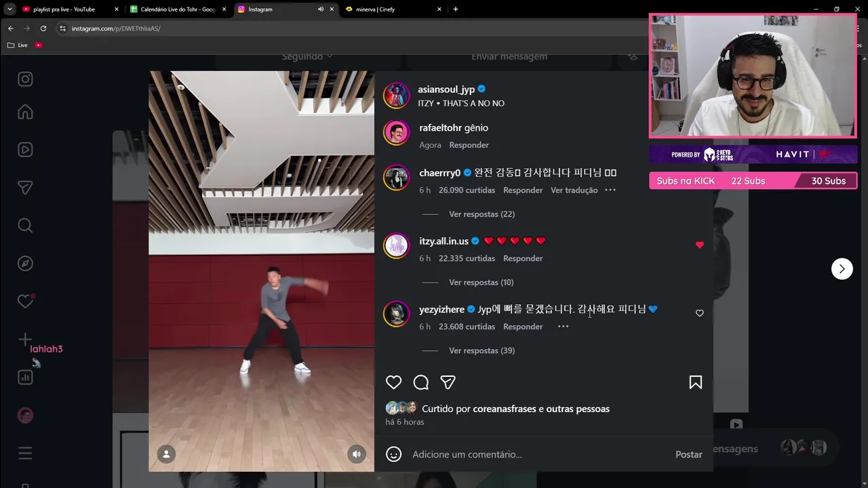Click Ver tradução on chaerrry0 comment
The width and height of the screenshot is (868, 488).
coord(574,190)
